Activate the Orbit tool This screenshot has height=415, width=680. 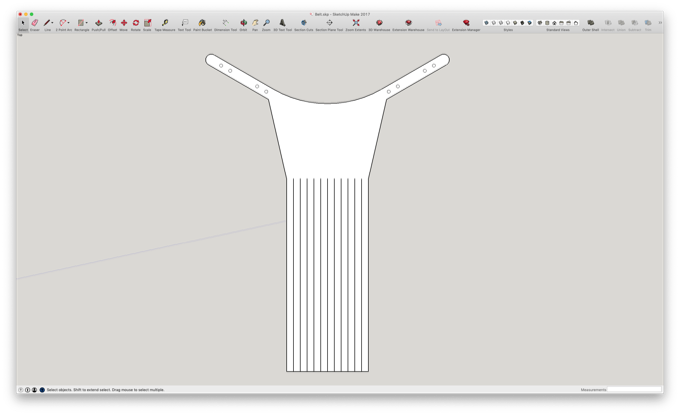[x=244, y=23]
